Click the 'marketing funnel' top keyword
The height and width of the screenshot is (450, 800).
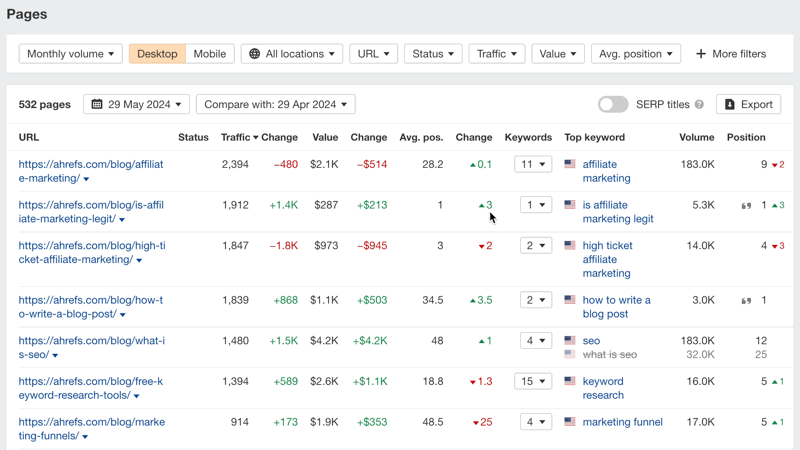(622, 422)
